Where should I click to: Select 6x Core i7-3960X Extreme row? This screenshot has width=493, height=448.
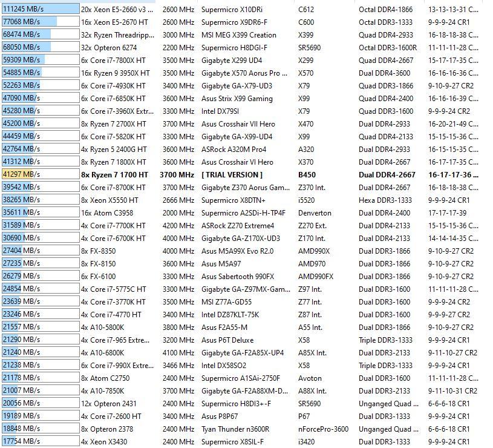pos(240,111)
